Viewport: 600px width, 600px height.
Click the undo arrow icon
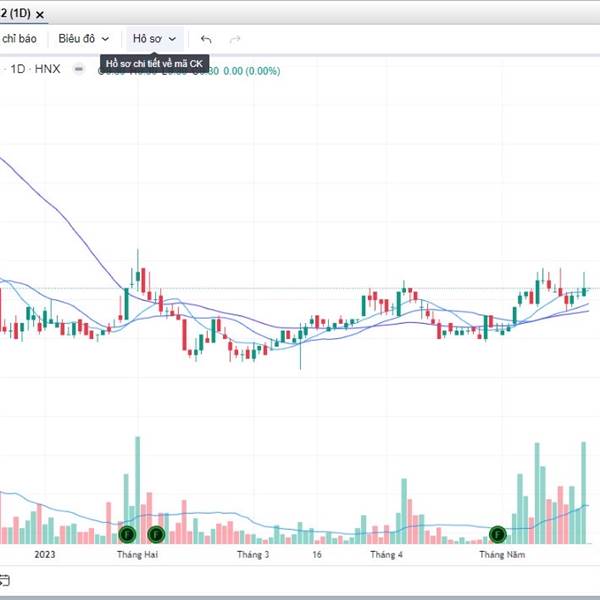[206, 39]
